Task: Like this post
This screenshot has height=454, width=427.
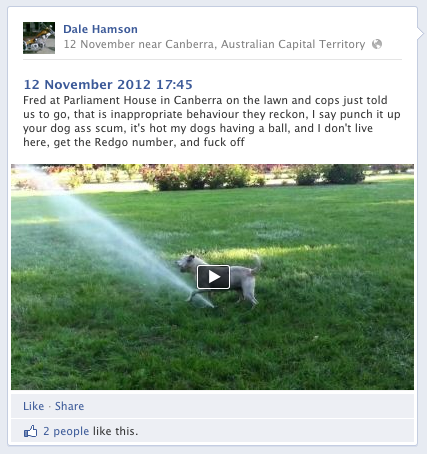Action: [x=33, y=406]
